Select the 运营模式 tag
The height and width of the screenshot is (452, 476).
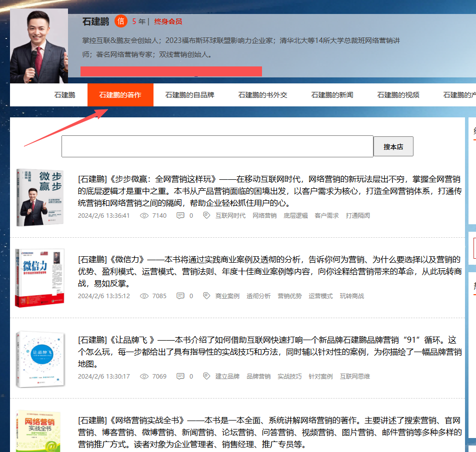[x=320, y=296]
